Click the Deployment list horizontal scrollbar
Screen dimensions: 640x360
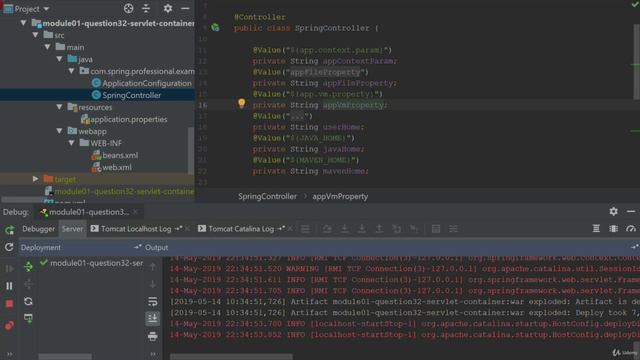(x=65, y=357)
